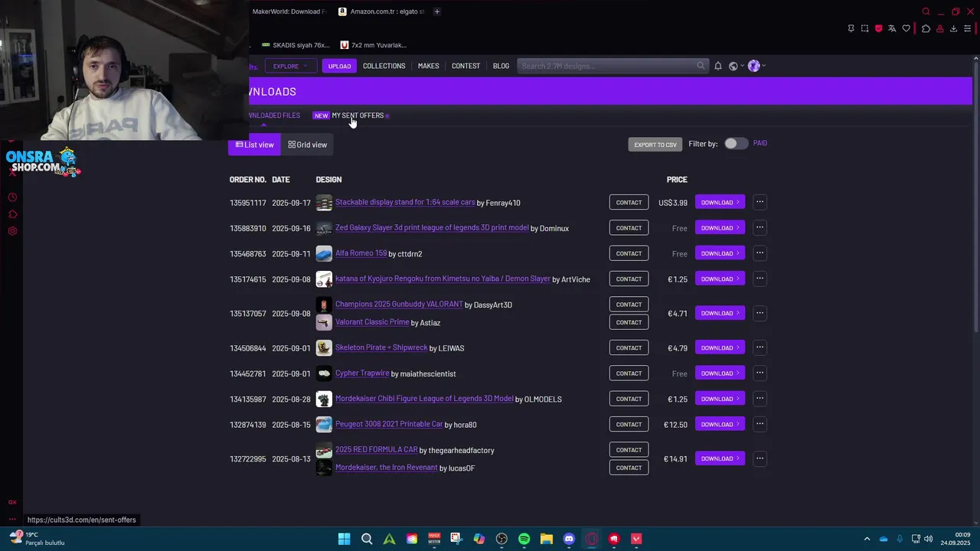
Task: Click EXPORT TO CSV button
Action: 655,145
